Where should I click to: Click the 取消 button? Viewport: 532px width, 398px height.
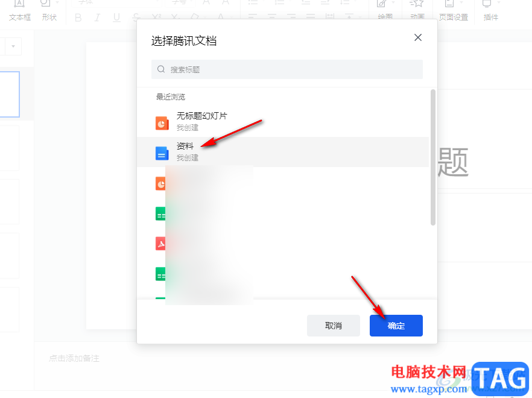coord(333,326)
